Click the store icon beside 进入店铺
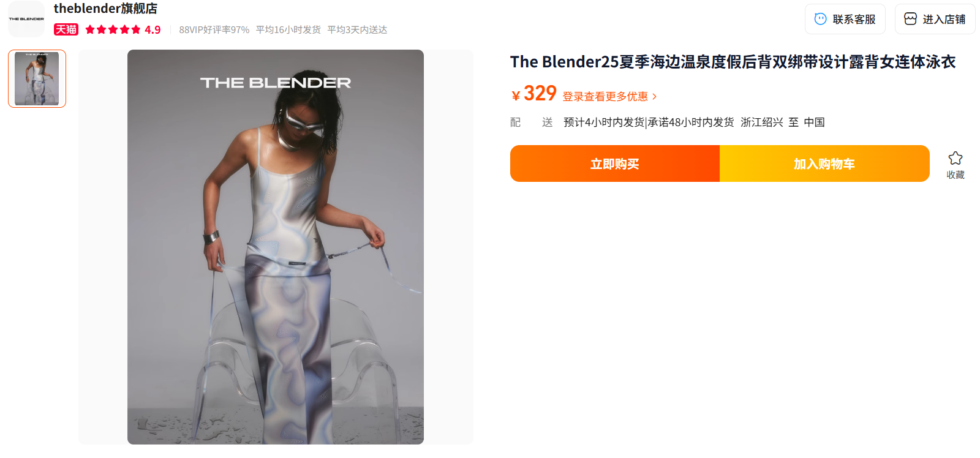Screen dimensions: 980x458 click(910, 19)
